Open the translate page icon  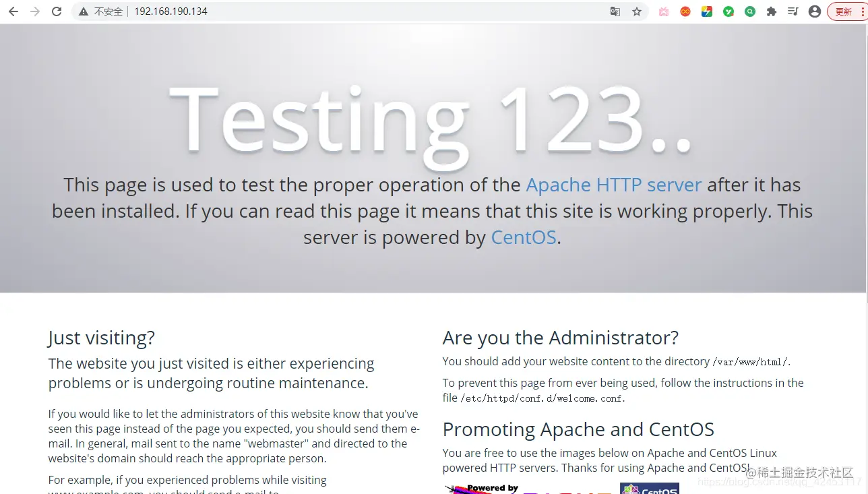pos(615,11)
